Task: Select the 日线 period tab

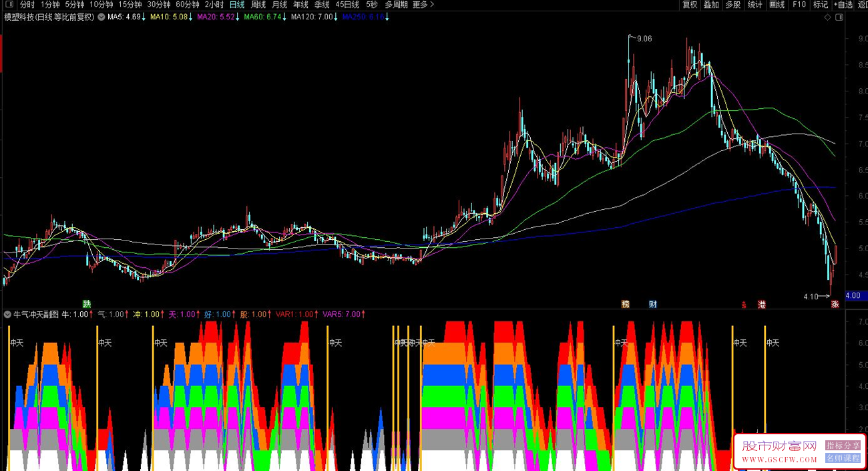Action: click(237, 5)
